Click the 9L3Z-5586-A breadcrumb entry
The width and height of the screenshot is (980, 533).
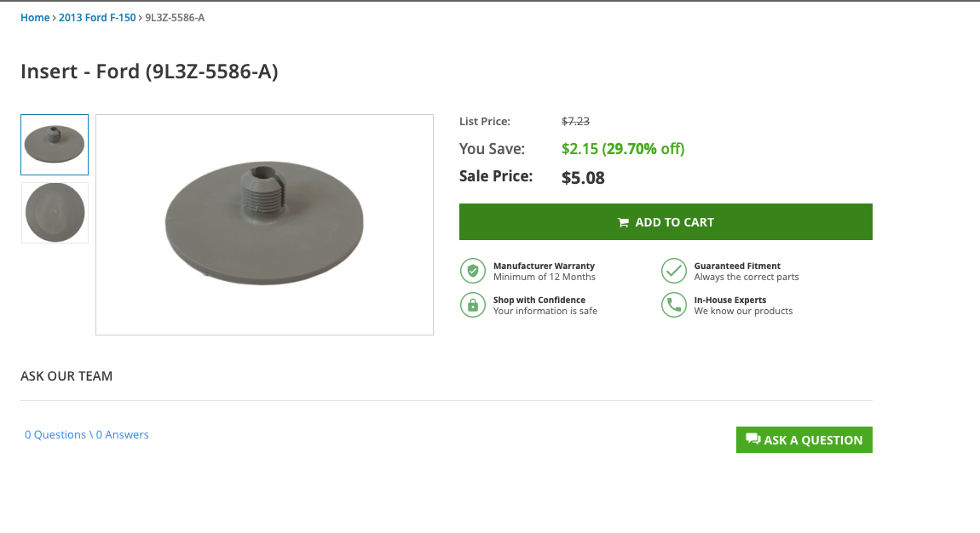175,17
